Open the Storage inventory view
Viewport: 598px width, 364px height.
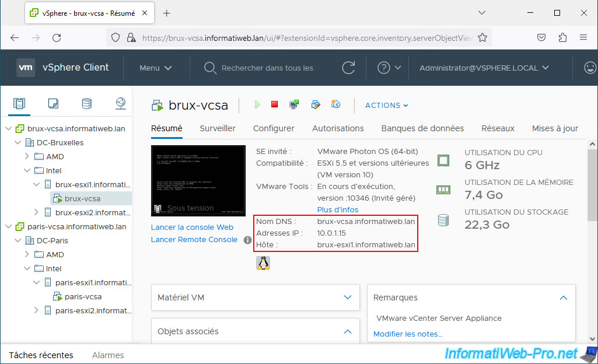(x=86, y=103)
